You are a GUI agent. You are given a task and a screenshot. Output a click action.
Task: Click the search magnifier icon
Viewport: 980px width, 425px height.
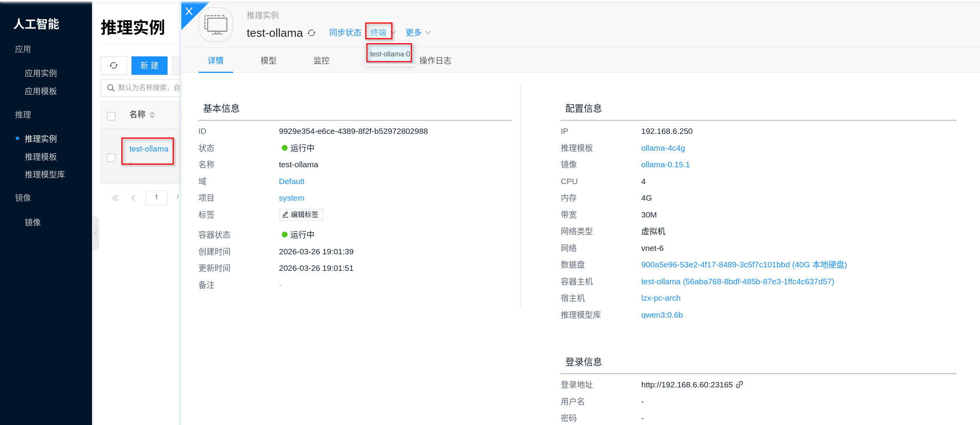(x=111, y=88)
